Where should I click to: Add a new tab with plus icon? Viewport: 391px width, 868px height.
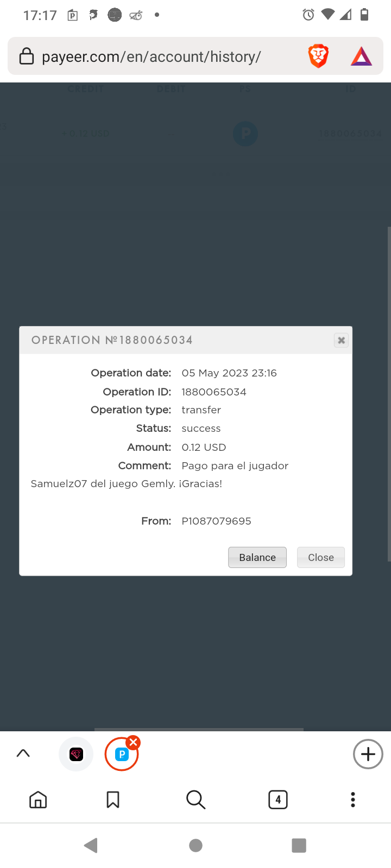[368, 754]
